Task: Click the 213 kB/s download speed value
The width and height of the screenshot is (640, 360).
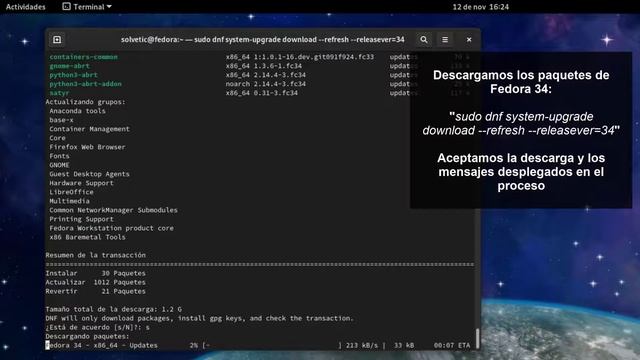Action: [362, 345]
